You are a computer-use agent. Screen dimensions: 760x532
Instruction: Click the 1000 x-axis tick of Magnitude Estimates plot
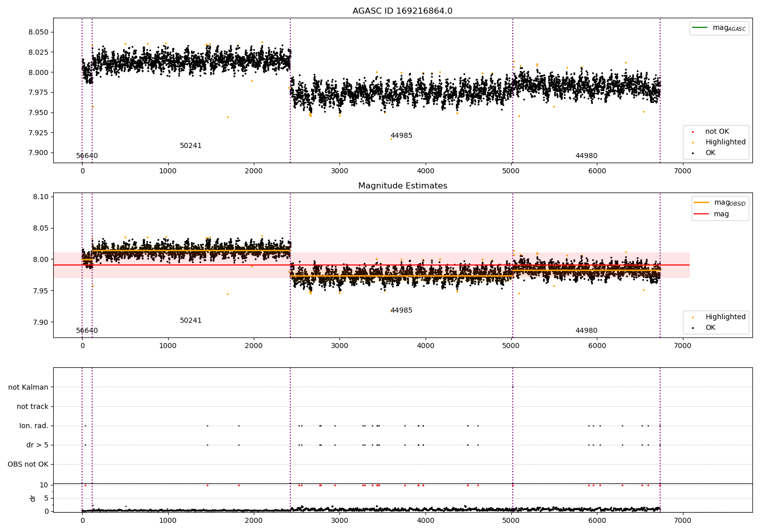[168, 346]
